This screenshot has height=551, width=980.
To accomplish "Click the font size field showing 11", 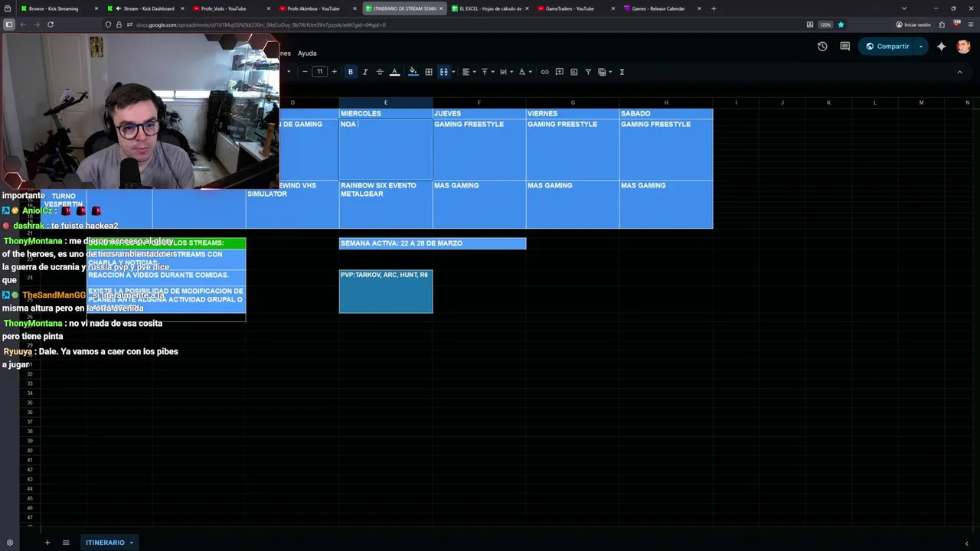I will pyautogui.click(x=319, y=72).
